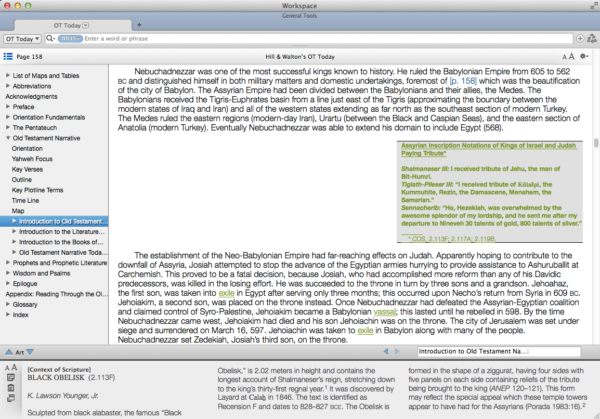This screenshot has width=600, height=419.
Task: Open the pane gear settings menu
Action: pos(584,56)
